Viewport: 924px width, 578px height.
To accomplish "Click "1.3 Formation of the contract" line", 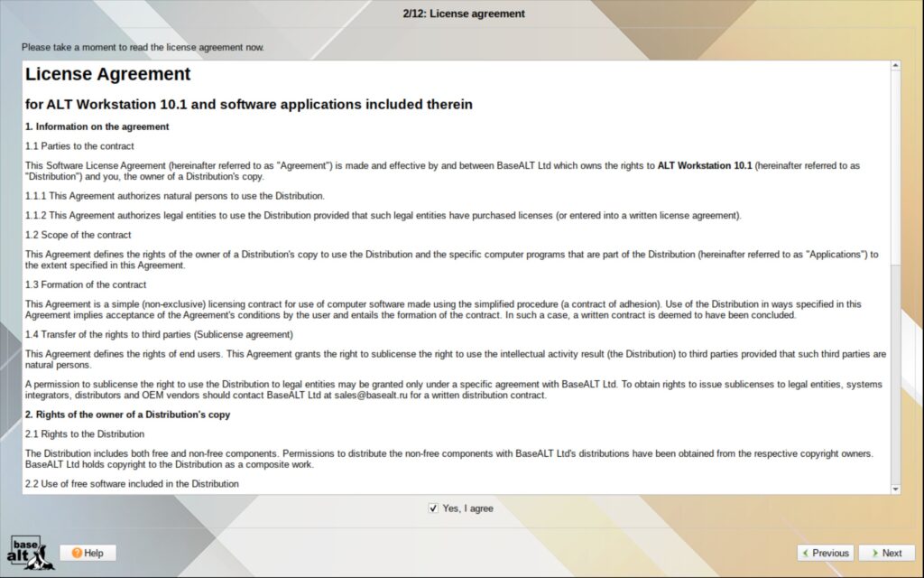I will [86, 284].
